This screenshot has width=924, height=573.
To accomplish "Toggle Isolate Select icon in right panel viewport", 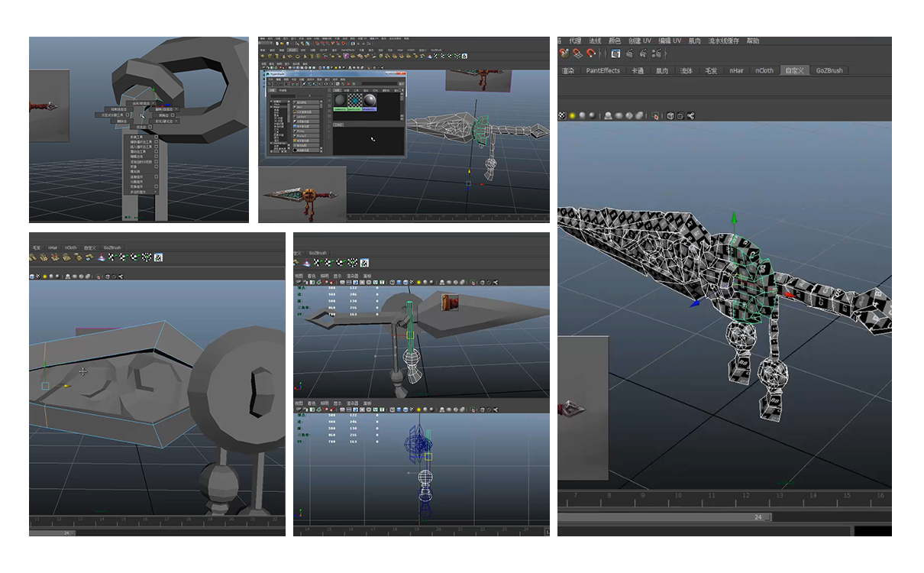I will (655, 115).
